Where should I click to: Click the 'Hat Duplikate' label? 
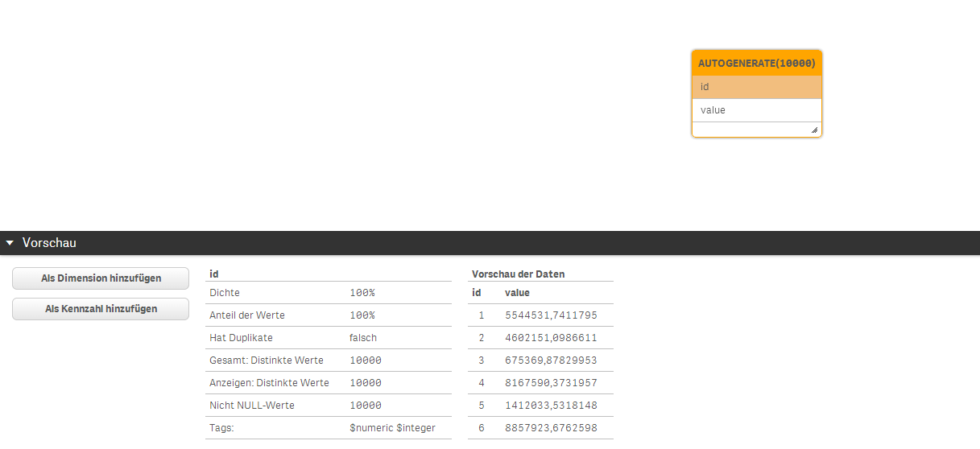pyautogui.click(x=241, y=338)
